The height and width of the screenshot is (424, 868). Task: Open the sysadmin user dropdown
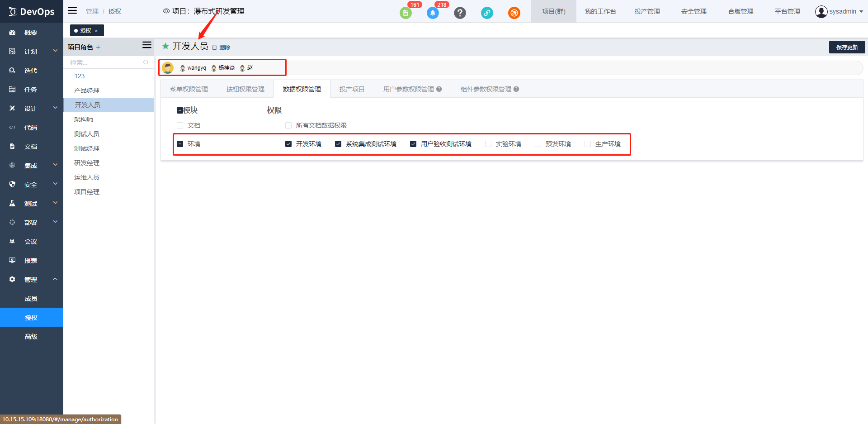point(839,11)
